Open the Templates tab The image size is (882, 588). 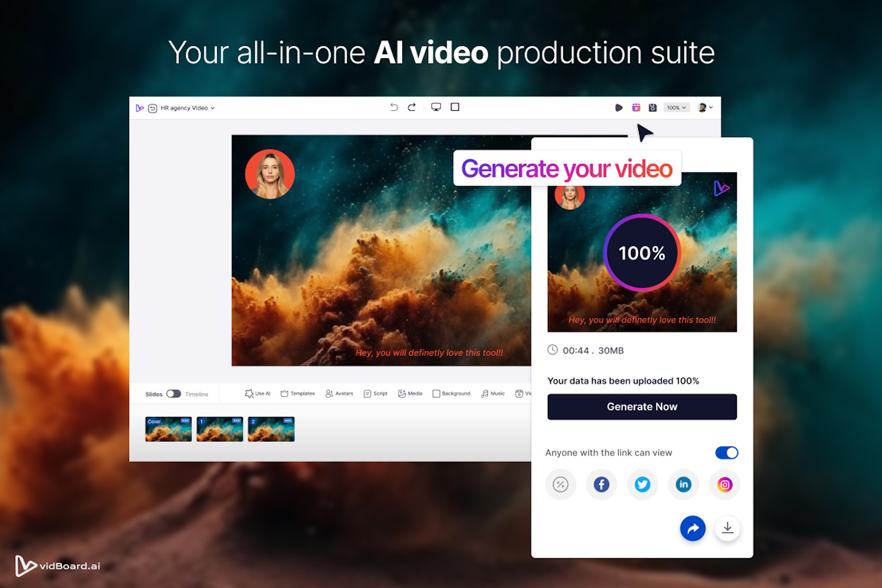(x=298, y=393)
